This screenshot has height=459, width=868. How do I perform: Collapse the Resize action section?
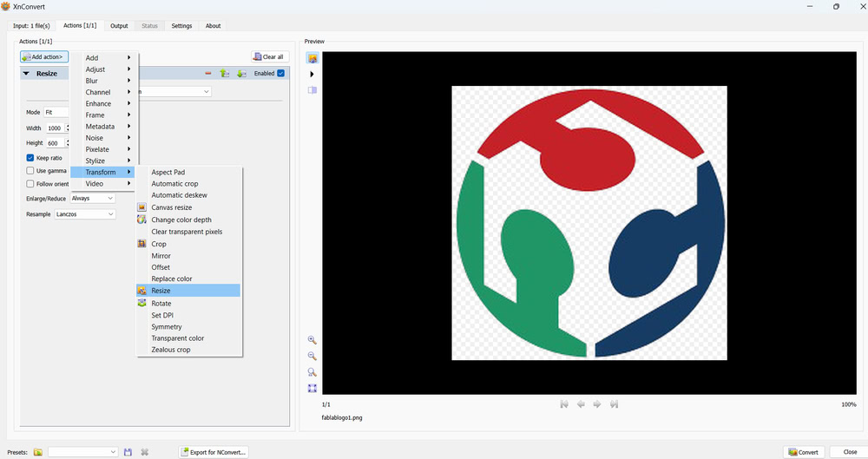(26, 73)
